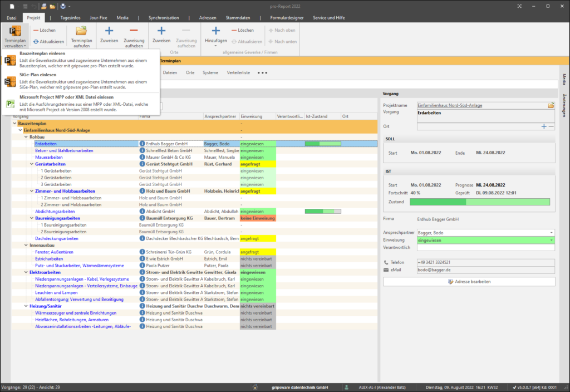The image size is (570, 392).
Task: Click info icon next to Erdhub Bagger GmbH
Action: tap(142, 144)
